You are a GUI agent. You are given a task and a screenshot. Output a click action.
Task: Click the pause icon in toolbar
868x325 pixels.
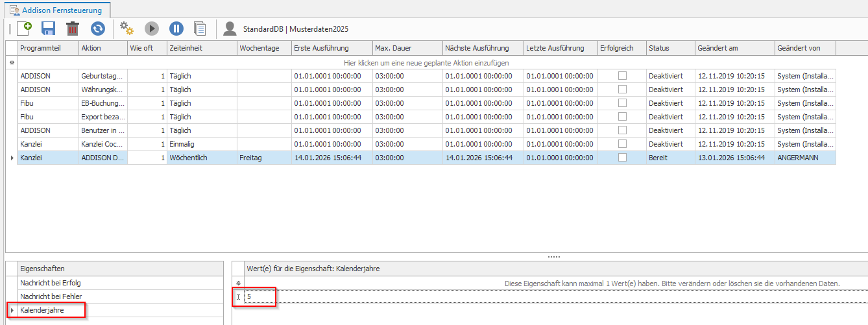(x=176, y=29)
